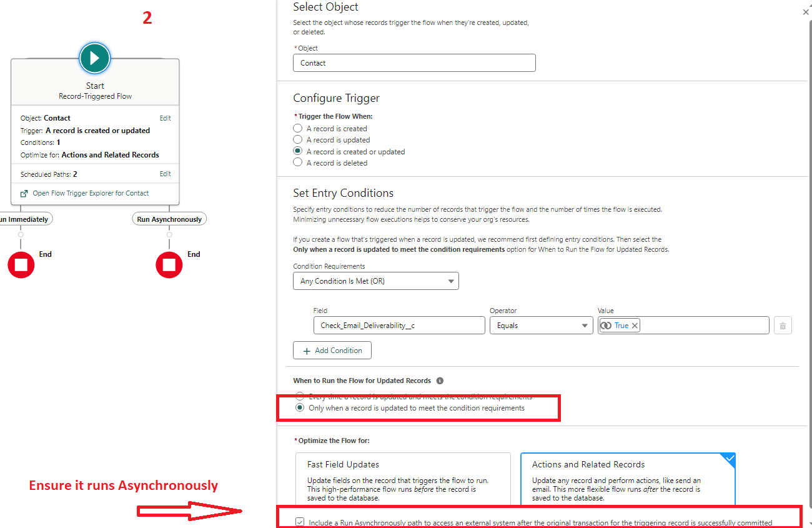Open the Condition Requirements dropdown
812x528 pixels.
point(375,281)
